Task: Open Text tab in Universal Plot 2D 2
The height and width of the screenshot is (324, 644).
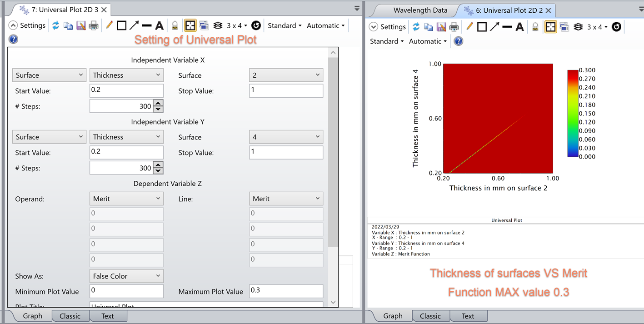Action: click(468, 316)
